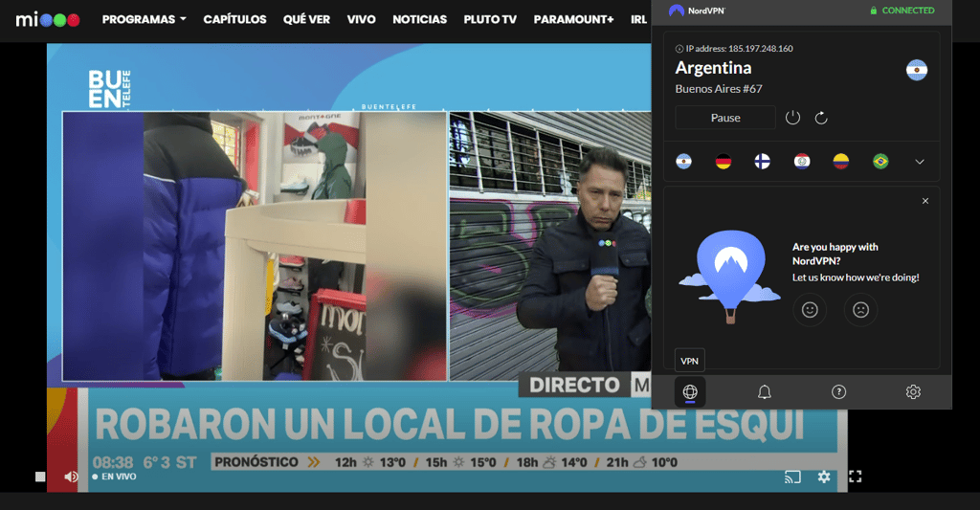Select the Argentina flag in the quick-connect row

683,162
